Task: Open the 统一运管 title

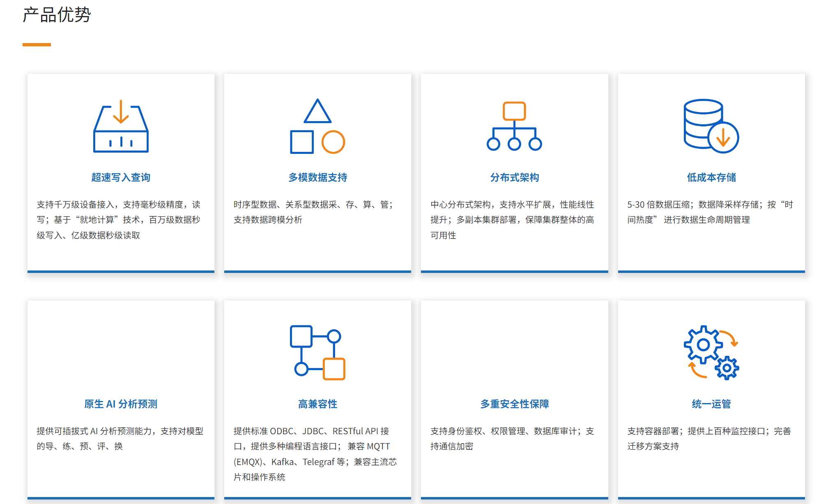Action: pyautogui.click(x=711, y=404)
